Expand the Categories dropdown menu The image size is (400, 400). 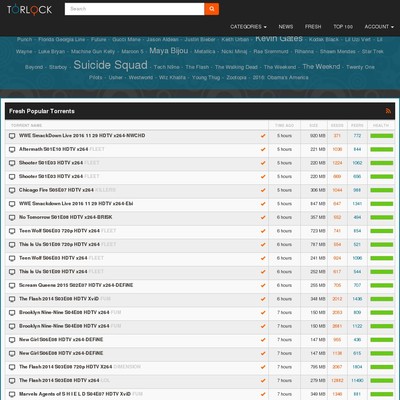[248, 27]
